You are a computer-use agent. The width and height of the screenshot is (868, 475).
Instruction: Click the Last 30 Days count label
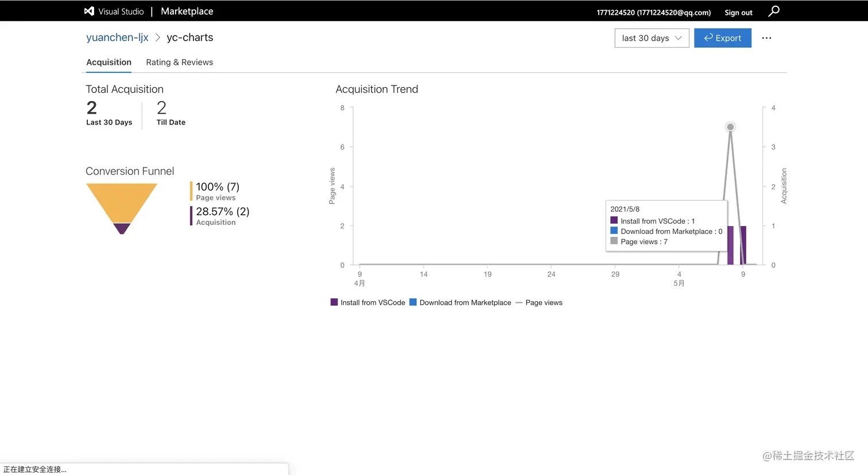click(109, 122)
